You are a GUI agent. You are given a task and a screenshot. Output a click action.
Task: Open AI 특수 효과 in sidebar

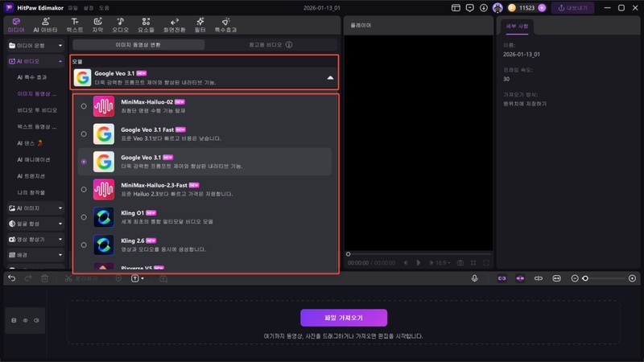32,77
